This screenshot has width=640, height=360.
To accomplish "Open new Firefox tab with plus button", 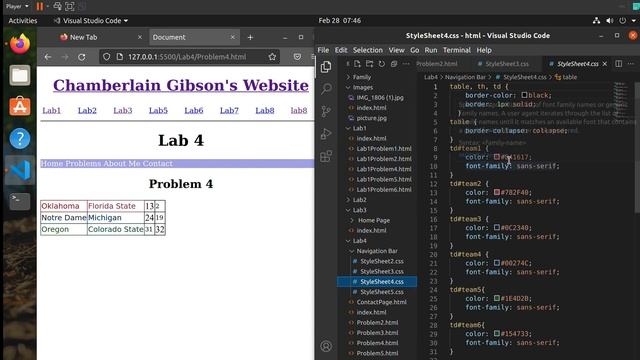I will tap(250, 37).
